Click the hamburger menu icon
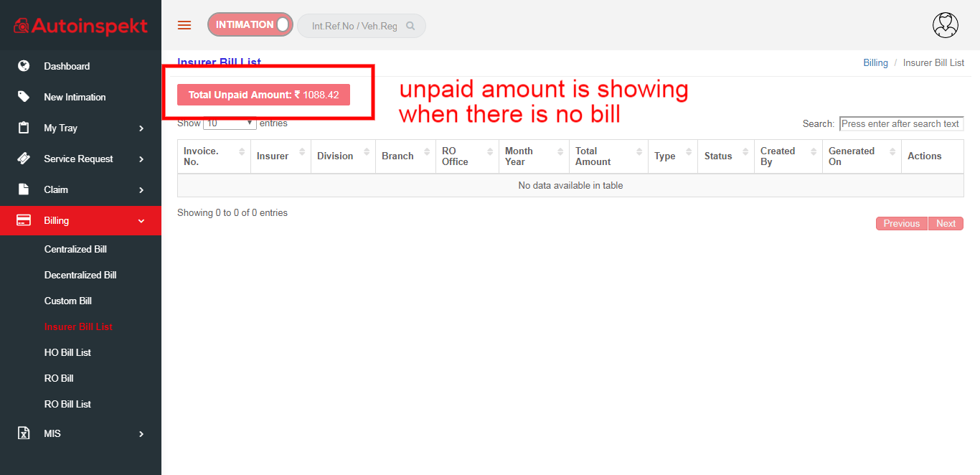This screenshot has width=980, height=475. [x=184, y=25]
